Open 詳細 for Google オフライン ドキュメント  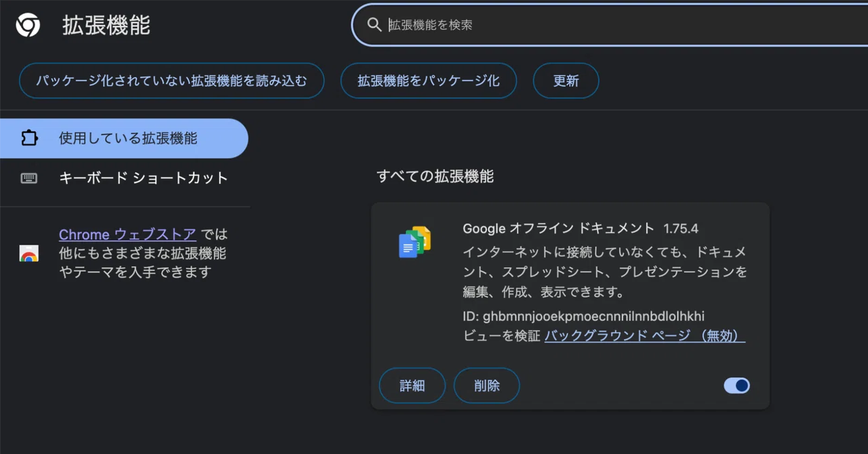tap(412, 386)
